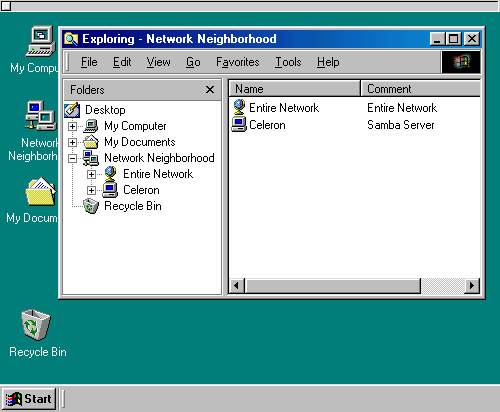Viewport: 500px width, 412px height.
Task: Select Recycle Bin in folder tree
Action: [133, 206]
